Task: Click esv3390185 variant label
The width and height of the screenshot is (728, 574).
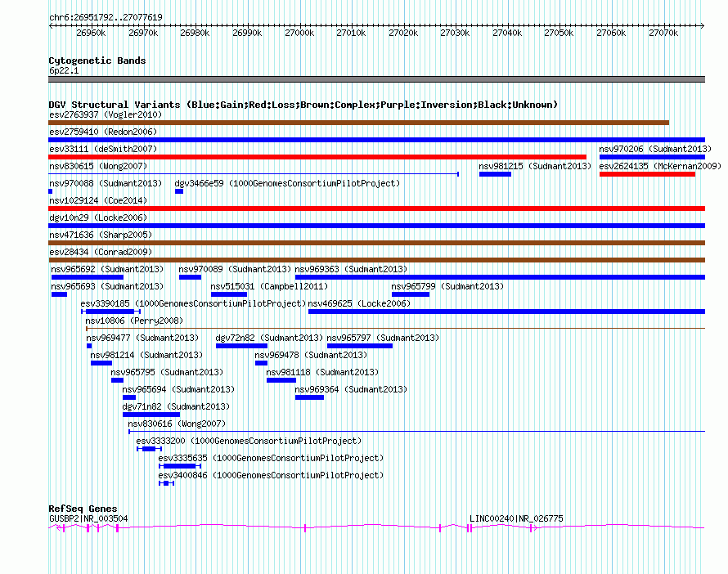Action: (x=193, y=303)
